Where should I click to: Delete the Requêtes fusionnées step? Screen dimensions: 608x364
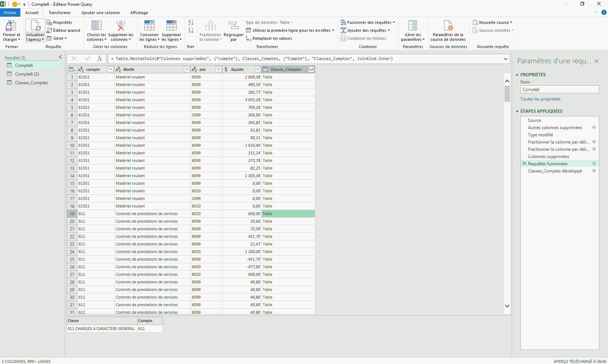[x=524, y=164]
